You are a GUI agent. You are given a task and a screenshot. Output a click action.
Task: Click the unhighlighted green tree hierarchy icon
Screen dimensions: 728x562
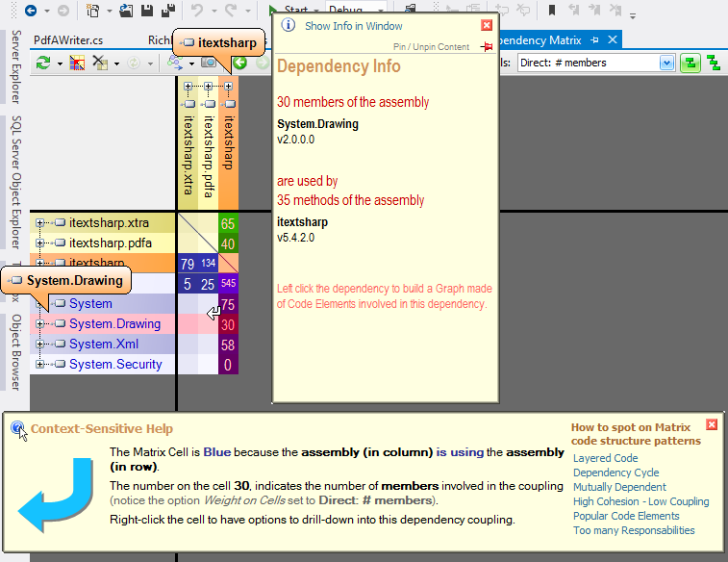coord(713,63)
